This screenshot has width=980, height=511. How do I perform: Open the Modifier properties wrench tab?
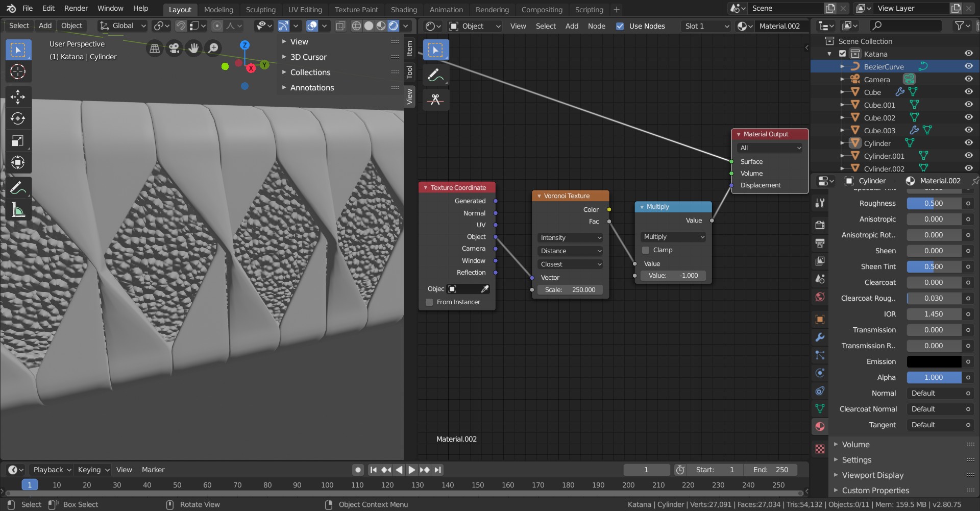(x=820, y=337)
